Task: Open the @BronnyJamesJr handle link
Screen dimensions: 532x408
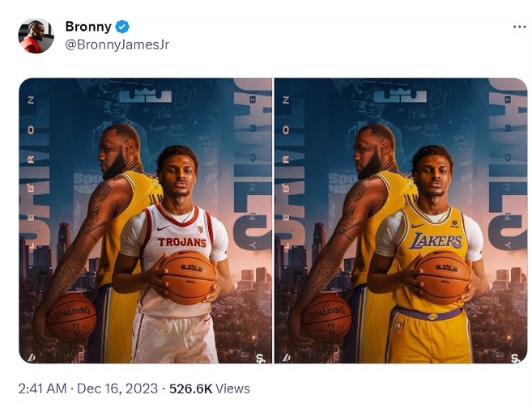Action: point(117,45)
